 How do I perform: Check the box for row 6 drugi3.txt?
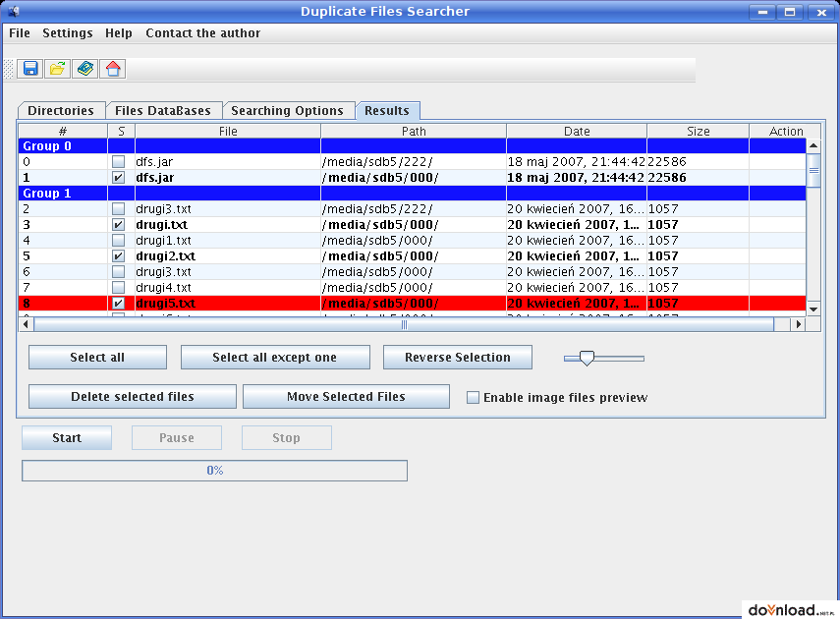(119, 272)
